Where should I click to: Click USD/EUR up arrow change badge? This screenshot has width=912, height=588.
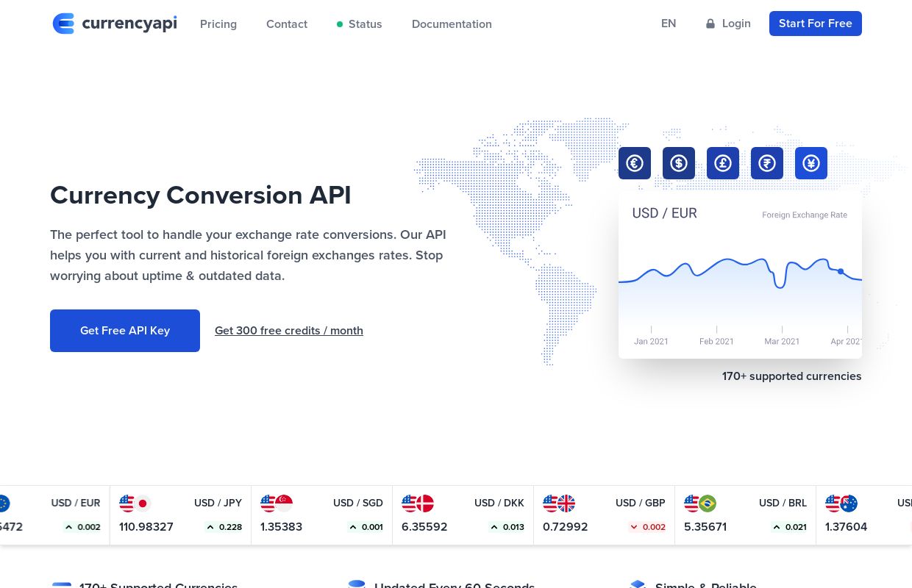tap(82, 527)
